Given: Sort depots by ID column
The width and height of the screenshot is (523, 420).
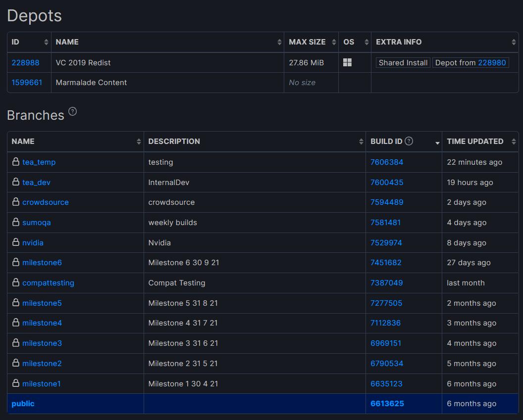Looking at the screenshot, I should tap(29, 42).
